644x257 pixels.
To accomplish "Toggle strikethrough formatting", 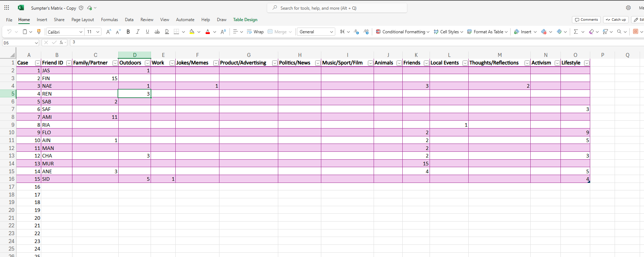I will (157, 32).
